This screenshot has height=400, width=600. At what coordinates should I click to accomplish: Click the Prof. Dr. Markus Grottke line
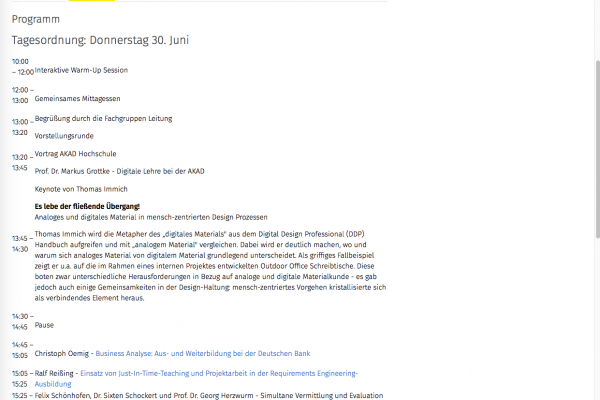(119, 170)
